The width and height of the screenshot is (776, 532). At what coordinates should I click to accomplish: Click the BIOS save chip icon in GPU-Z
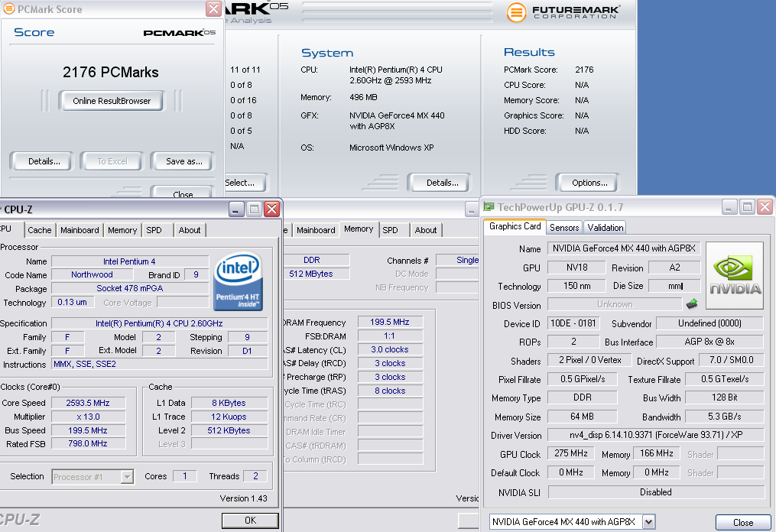click(692, 304)
